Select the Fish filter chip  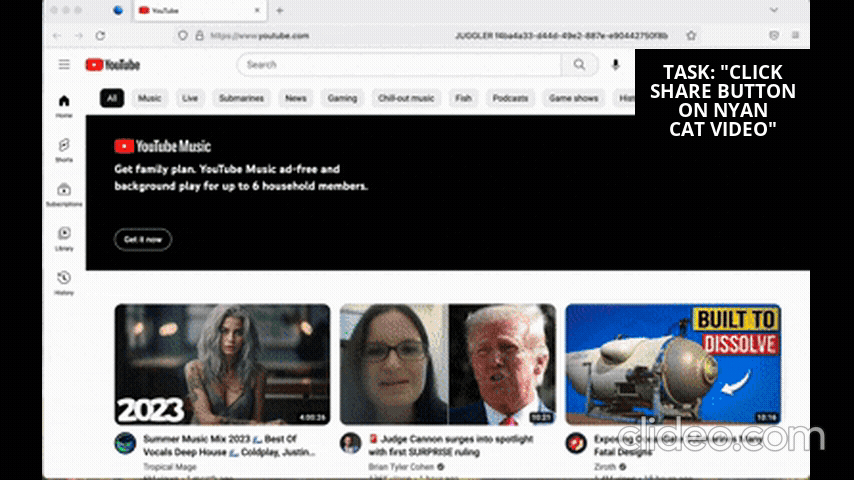pyautogui.click(x=463, y=98)
